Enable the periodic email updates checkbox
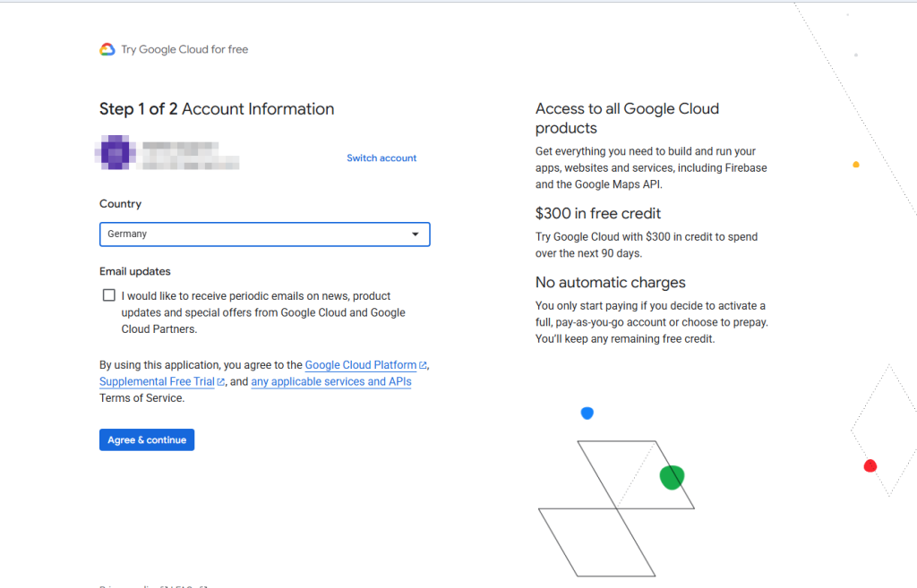 click(108, 295)
